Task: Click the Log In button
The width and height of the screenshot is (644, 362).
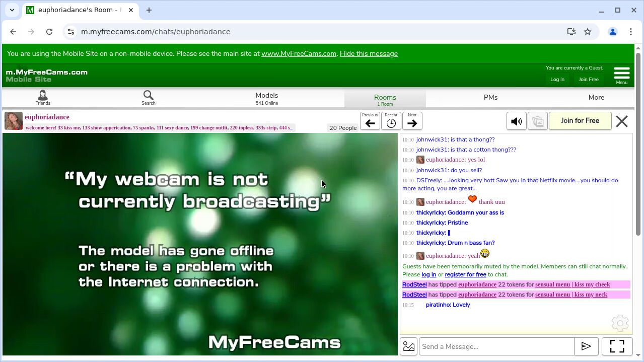Action: [557, 80]
